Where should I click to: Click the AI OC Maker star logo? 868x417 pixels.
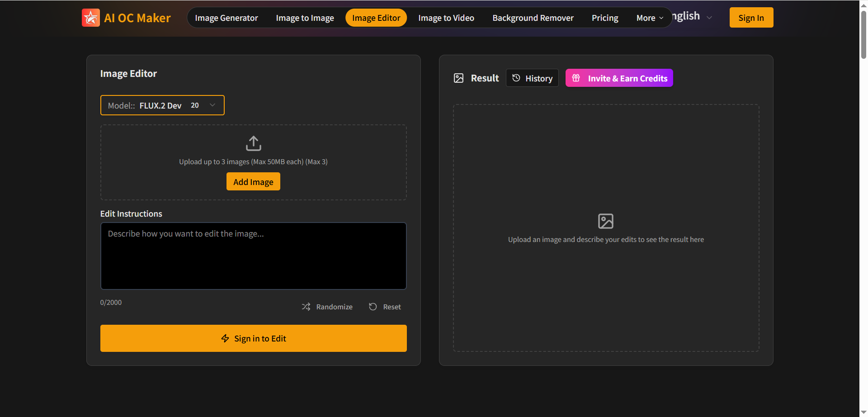pyautogui.click(x=90, y=18)
